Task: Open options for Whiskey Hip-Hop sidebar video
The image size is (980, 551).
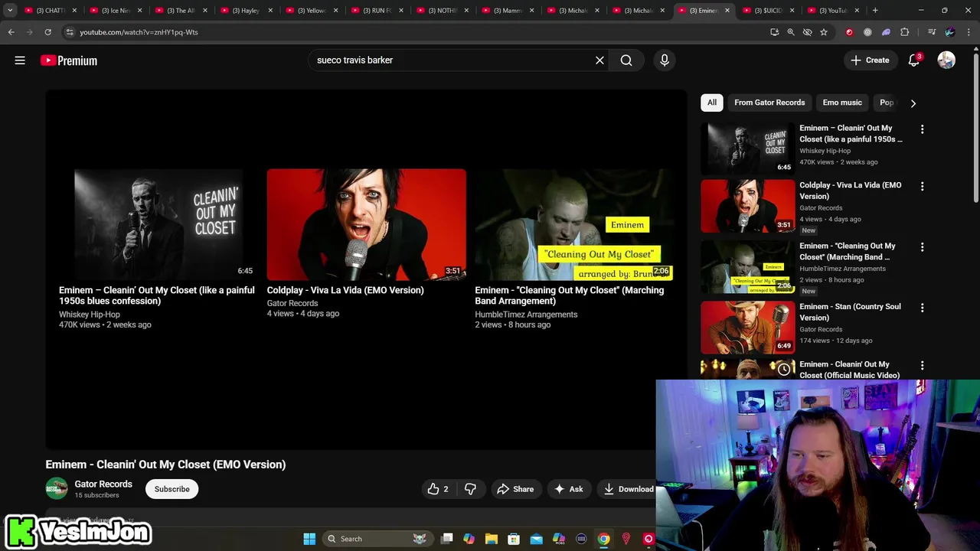Action: click(922, 129)
